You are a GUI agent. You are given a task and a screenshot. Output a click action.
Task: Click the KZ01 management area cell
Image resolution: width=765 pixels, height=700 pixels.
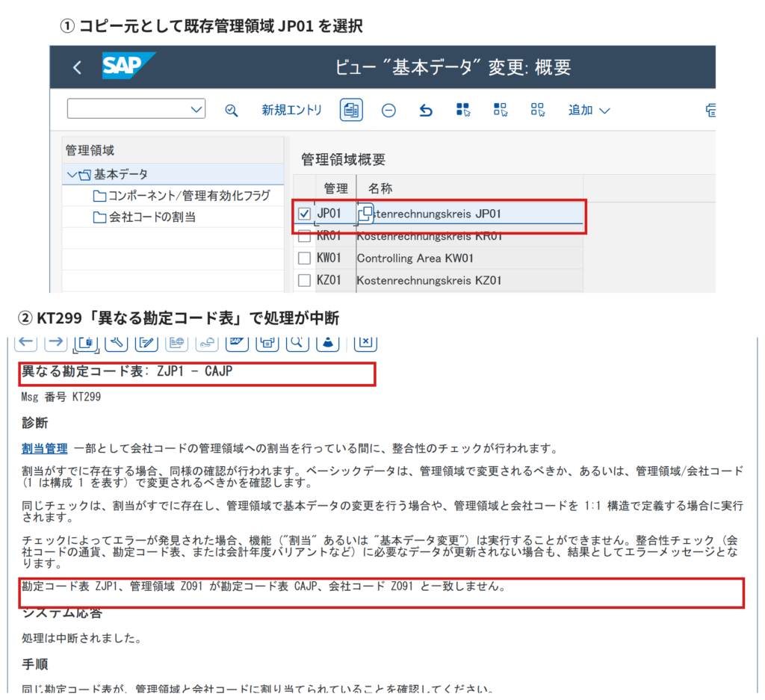pos(335,280)
